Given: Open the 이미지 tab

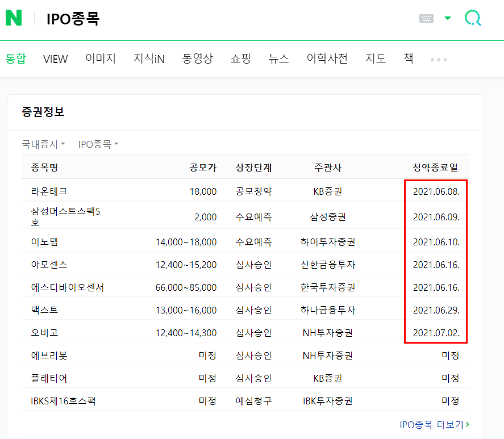Looking at the screenshot, I should coord(101,58).
